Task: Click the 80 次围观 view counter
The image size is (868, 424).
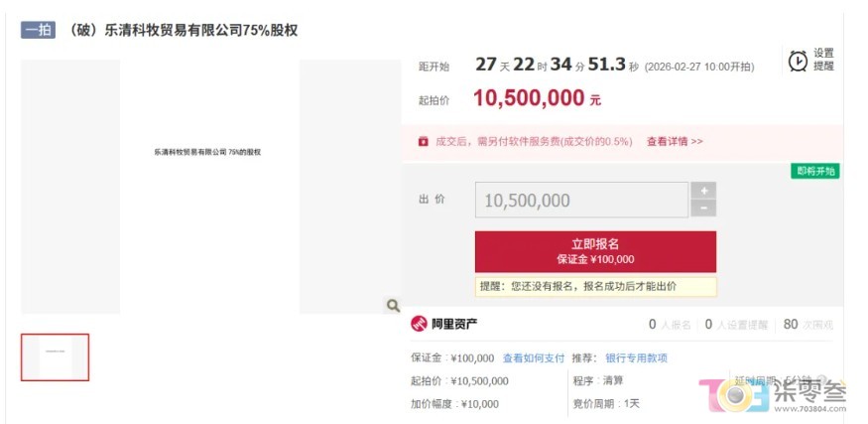Action: 808,325
